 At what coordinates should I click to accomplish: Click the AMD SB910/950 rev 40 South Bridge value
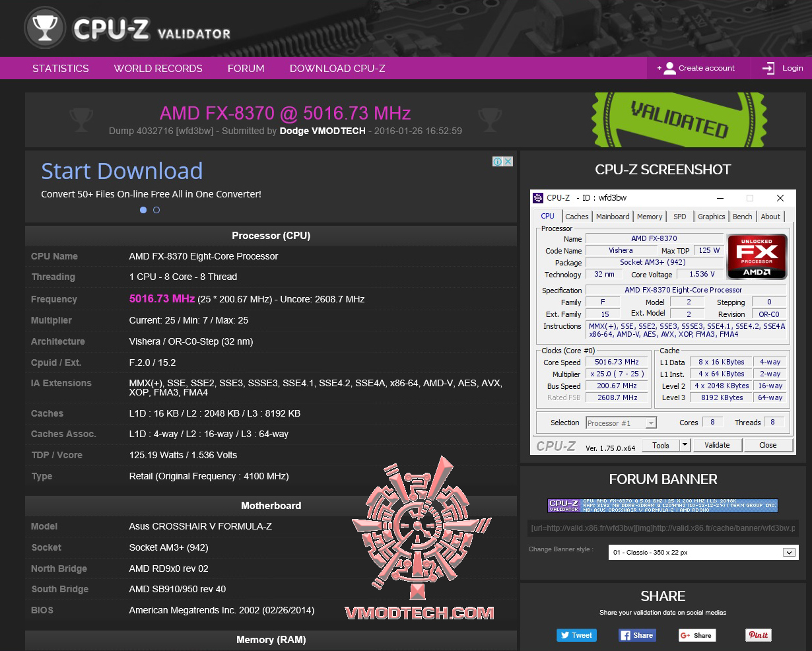pos(178,589)
